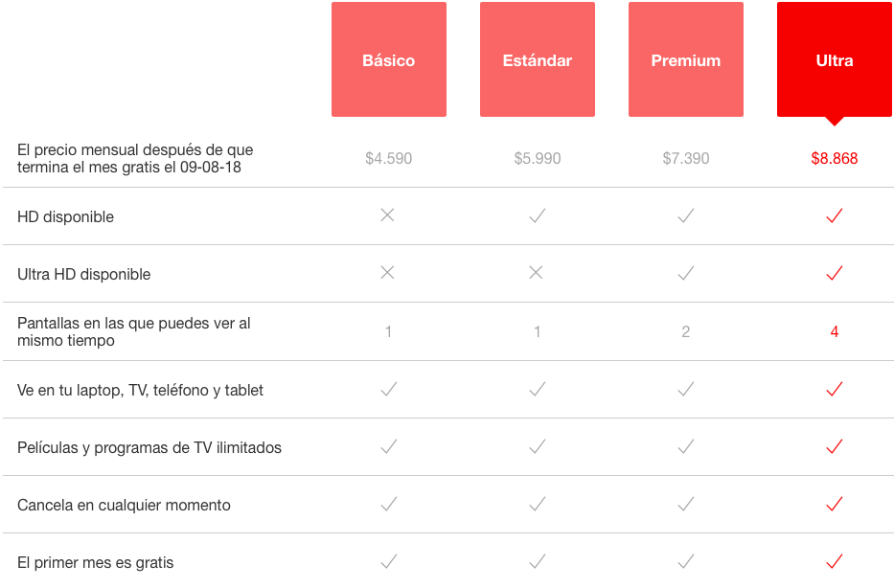This screenshot has width=894, height=588.
Task: Click the $5.990 Estándar price
Action: pyautogui.click(x=537, y=158)
